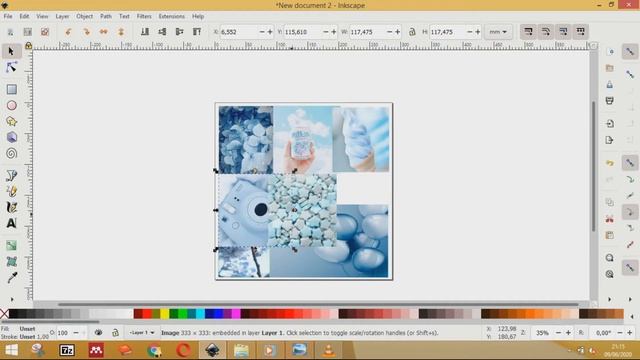Screen dimensions: 640x360
Task: Toggle layer visibility eye icon
Action: [98, 333]
